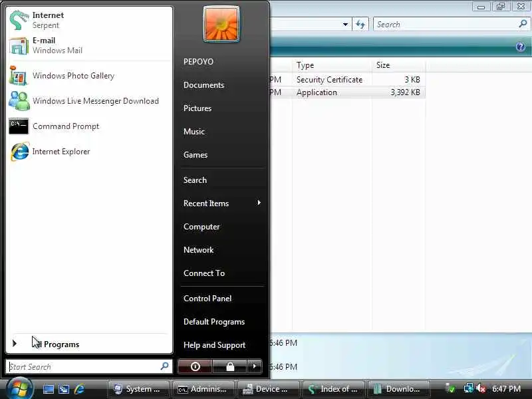Switch to Device Manager taskbar button
The height and width of the screenshot is (399, 532).
pyautogui.click(x=268, y=389)
